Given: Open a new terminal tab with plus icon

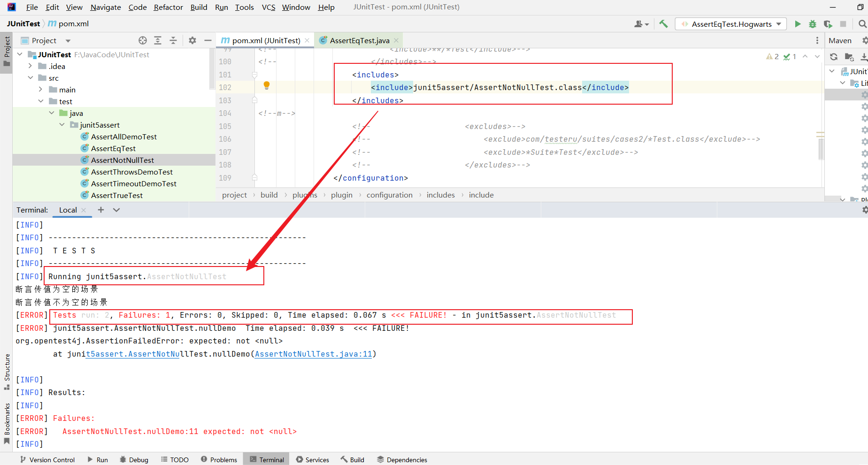Looking at the screenshot, I should pyautogui.click(x=101, y=210).
